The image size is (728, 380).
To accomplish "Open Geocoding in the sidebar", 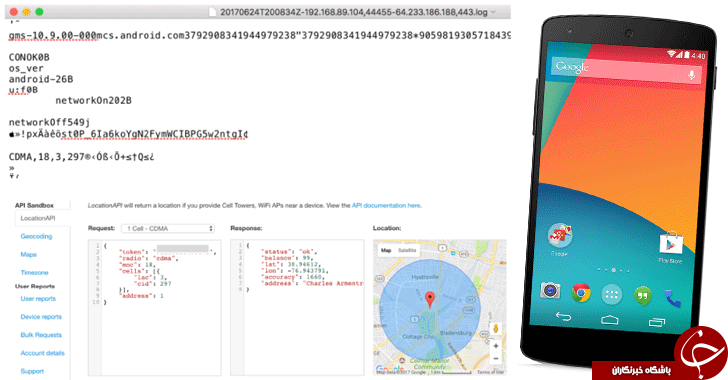I will click(x=36, y=236).
